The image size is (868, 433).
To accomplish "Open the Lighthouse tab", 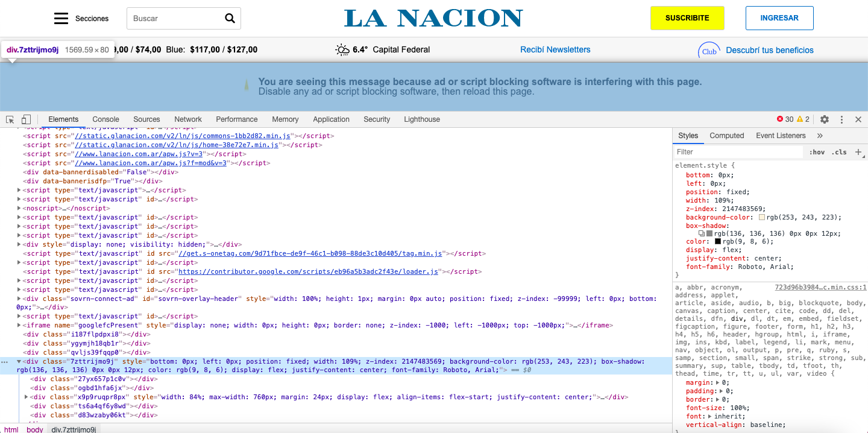I will tap(422, 119).
